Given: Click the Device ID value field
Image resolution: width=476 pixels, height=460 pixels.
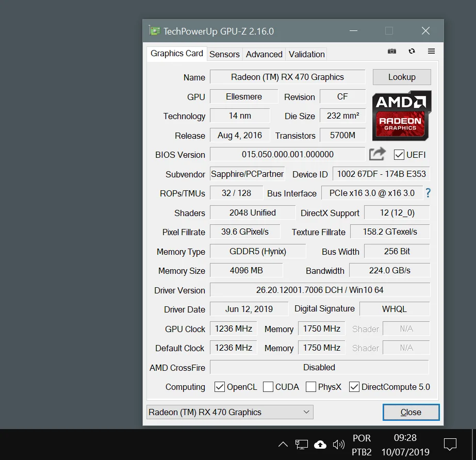Looking at the screenshot, I should 381,174.
